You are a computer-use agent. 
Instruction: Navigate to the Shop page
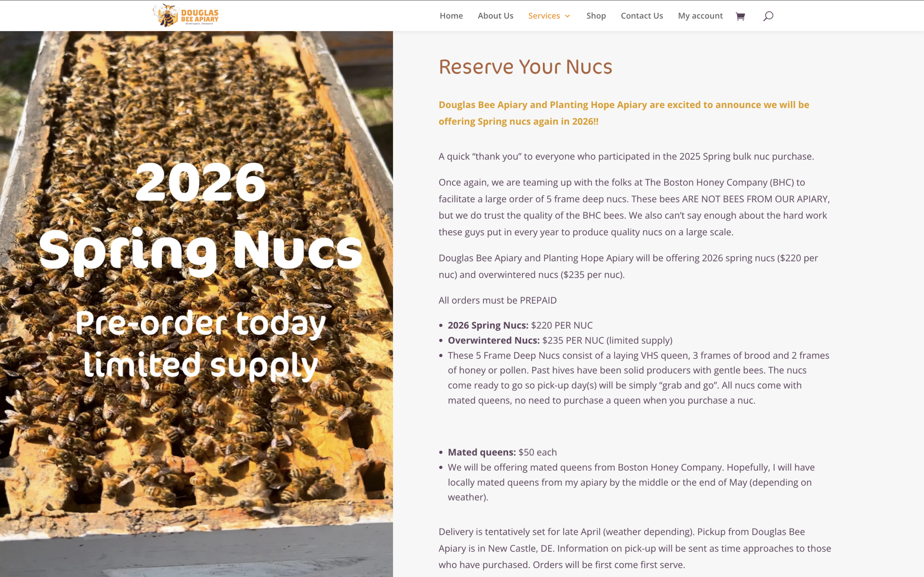point(596,16)
